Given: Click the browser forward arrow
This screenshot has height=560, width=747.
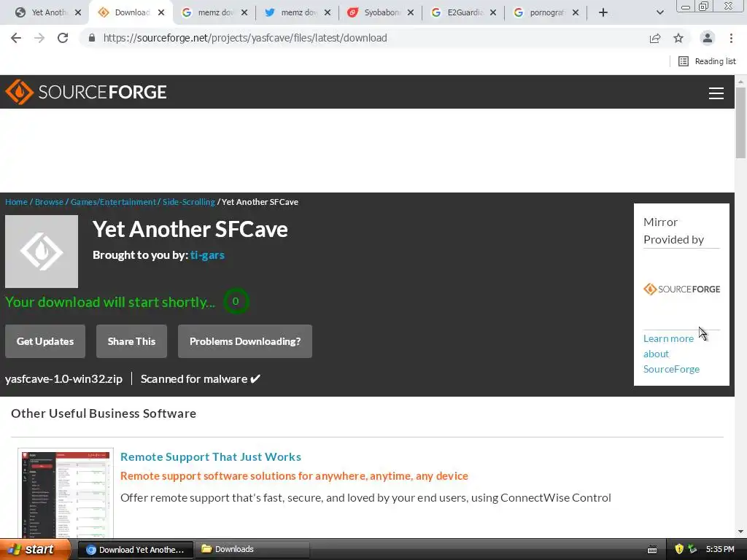Looking at the screenshot, I should click(x=39, y=38).
